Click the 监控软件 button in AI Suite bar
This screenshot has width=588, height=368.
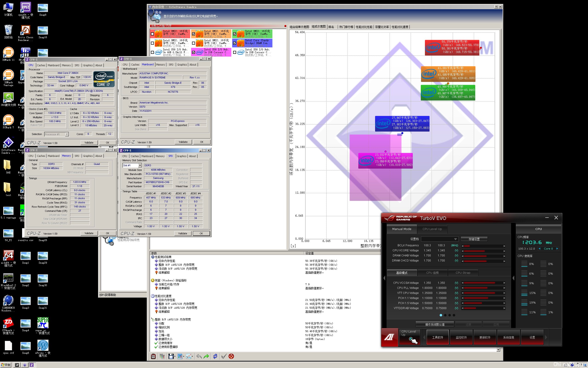tap(461, 337)
